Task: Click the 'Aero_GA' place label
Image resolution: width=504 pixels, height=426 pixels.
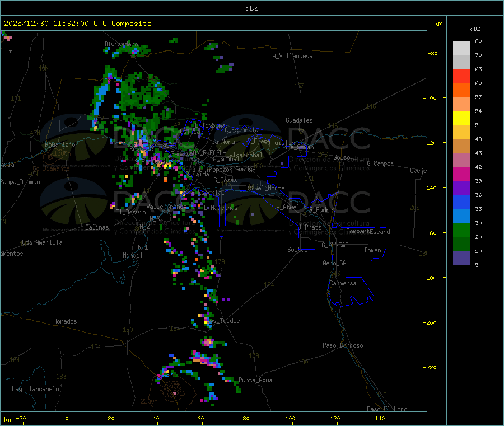Action: [x=335, y=263]
